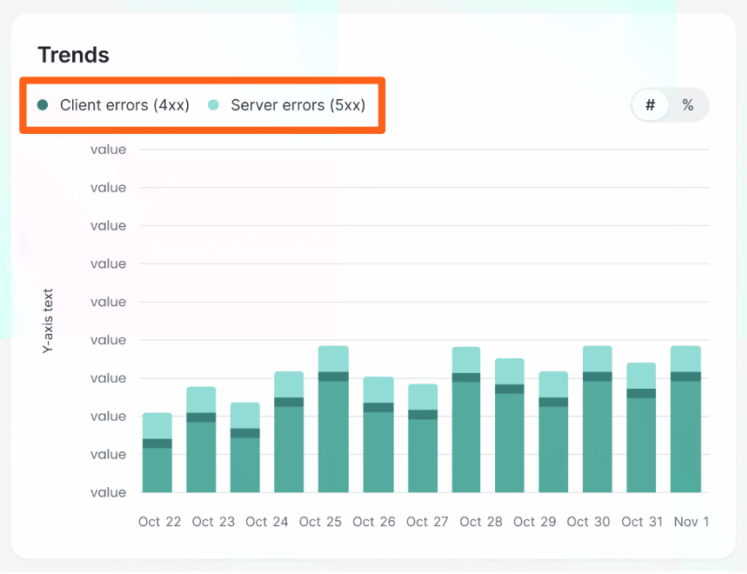Screen dimensions: 747x574
Task: Select the Oct 27 x-axis label
Action: click(428, 522)
